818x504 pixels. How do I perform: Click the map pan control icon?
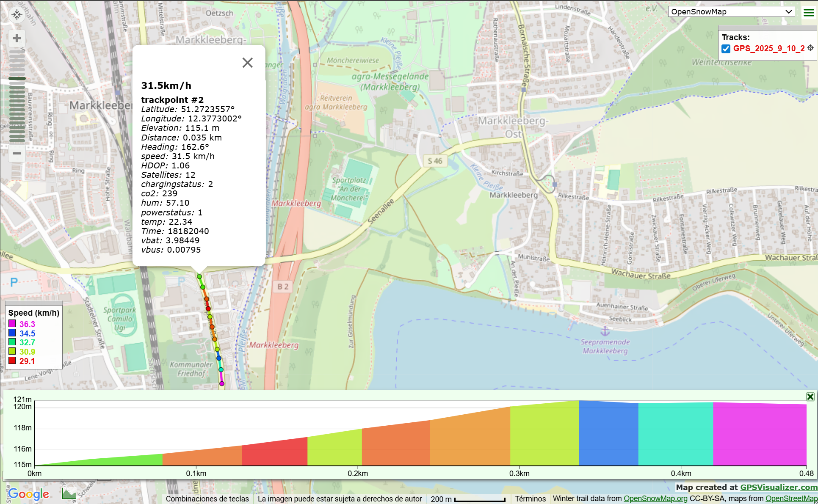coord(17,15)
